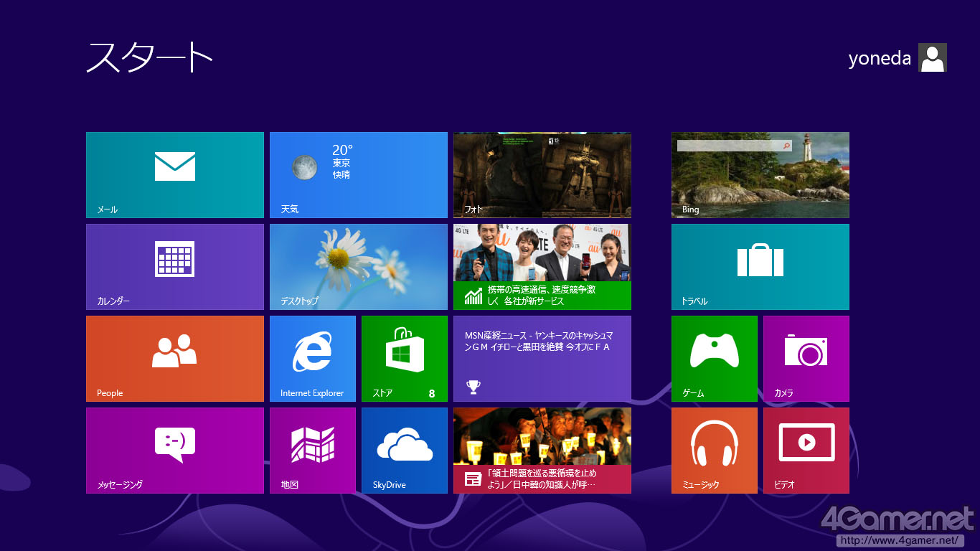The image size is (980, 551).
Task: Open the メッセージング (Messaging) tile
Action: coord(175,451)
